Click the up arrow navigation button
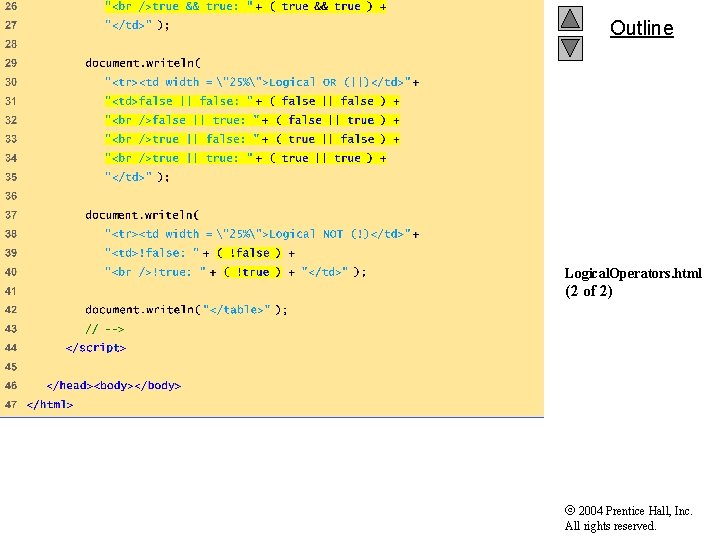This screenshot has width=720, height=540. [x=570, y=18]
